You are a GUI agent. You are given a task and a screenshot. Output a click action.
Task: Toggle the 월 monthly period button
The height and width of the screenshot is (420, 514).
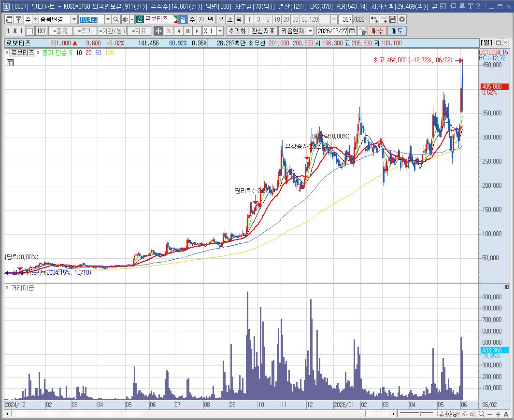tap(201, 20)
